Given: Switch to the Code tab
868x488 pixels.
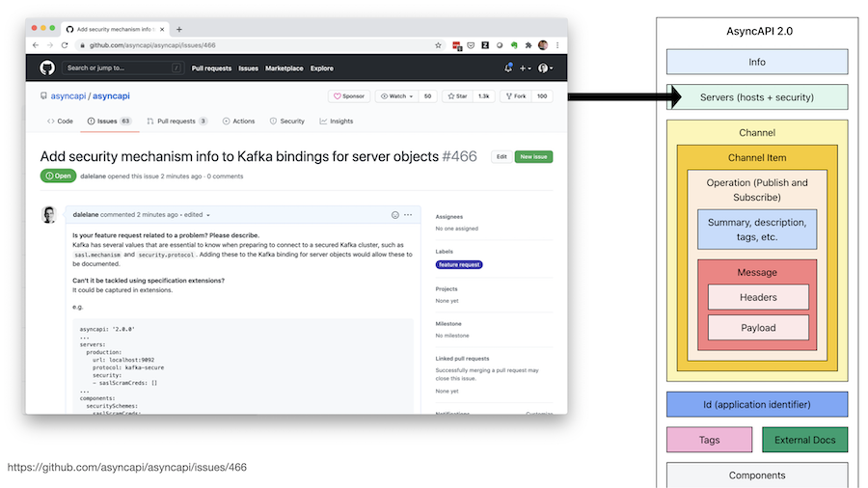Looking at the screenshot, I should coord(60,122).
